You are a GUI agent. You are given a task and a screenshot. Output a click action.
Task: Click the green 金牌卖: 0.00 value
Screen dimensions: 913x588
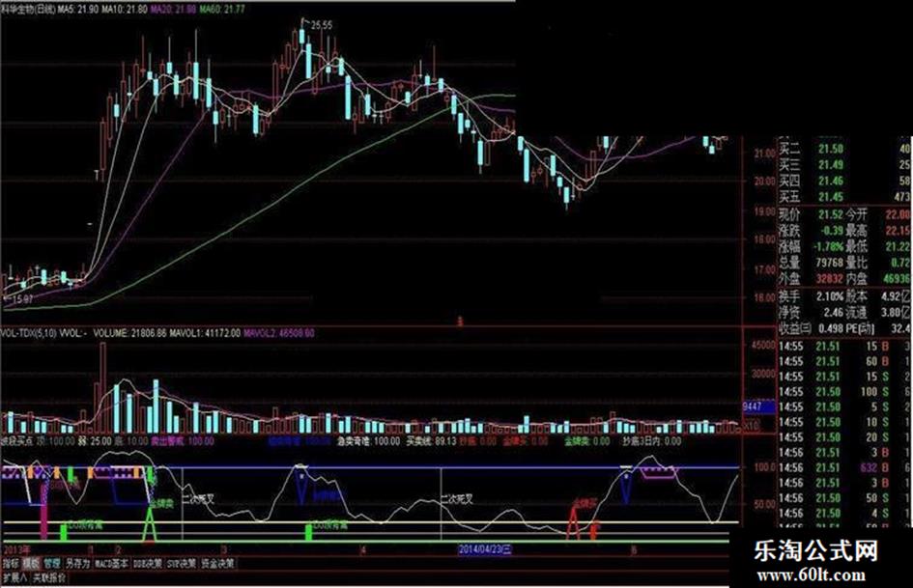click(x=587, y=441)
